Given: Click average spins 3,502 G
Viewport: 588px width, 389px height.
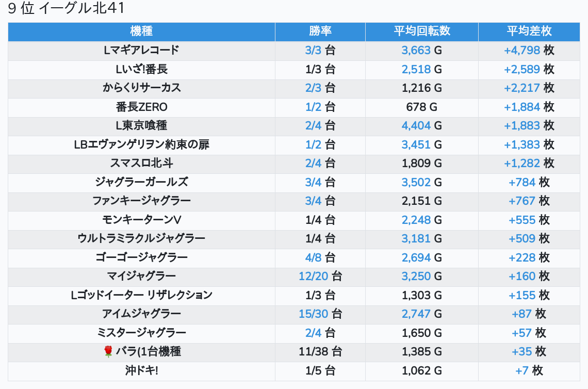Looking at the screenshot, I should [x=422, y=182].
